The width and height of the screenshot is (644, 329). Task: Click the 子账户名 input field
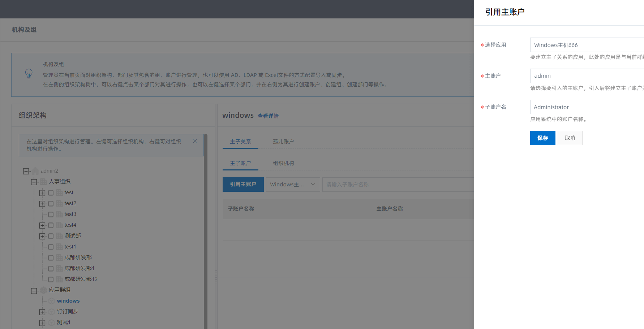(586, 107)
